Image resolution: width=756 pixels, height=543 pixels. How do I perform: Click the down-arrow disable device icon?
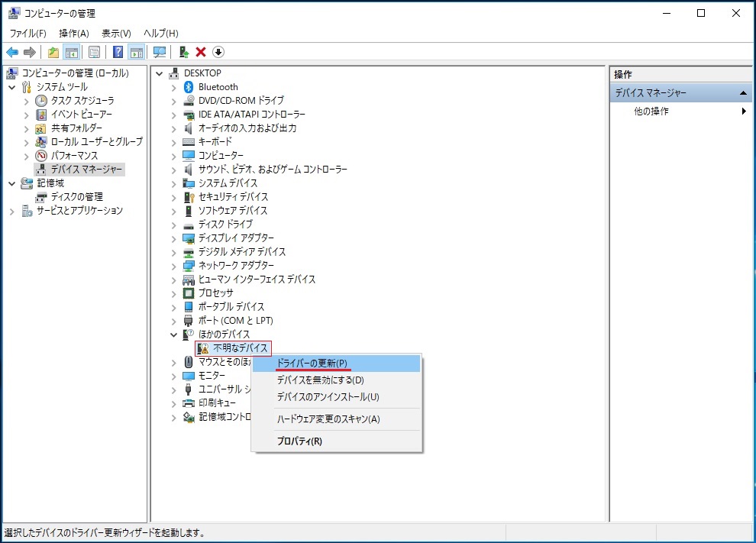click(x=218, y=52)
